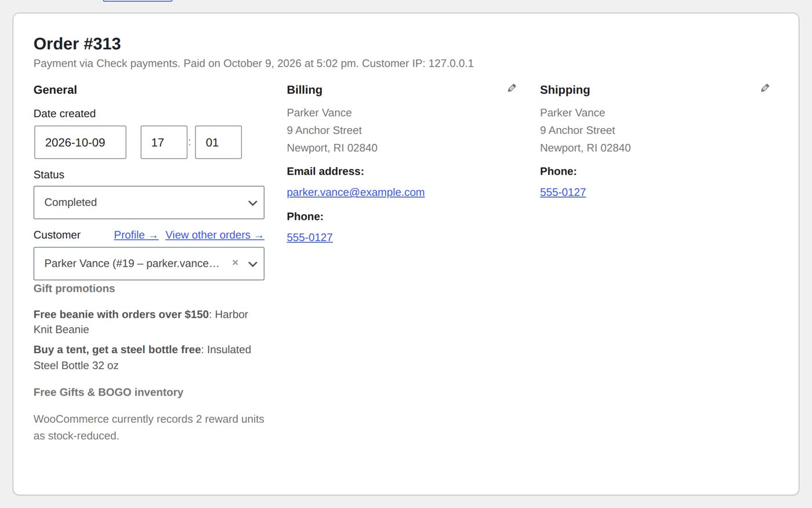Click shipping street '9 Anchor Street'
The image size is (812, 508).
click(578, 130)
